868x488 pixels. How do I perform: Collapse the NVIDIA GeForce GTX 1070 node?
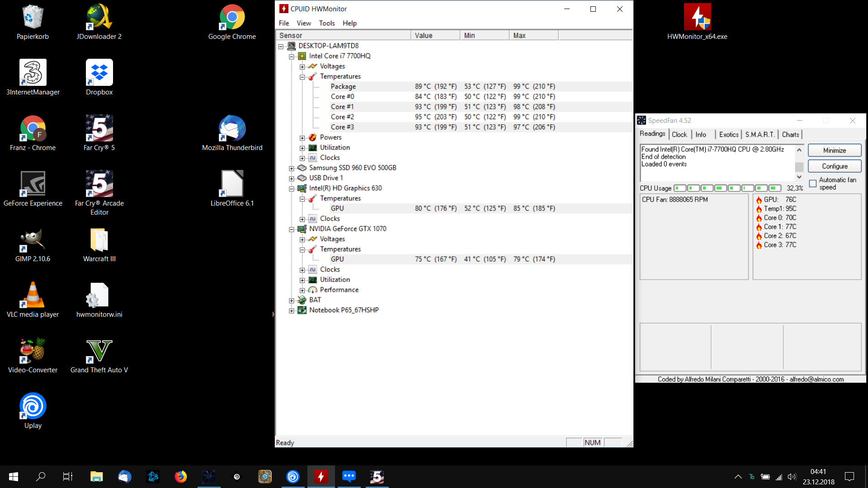click(292, 229)
